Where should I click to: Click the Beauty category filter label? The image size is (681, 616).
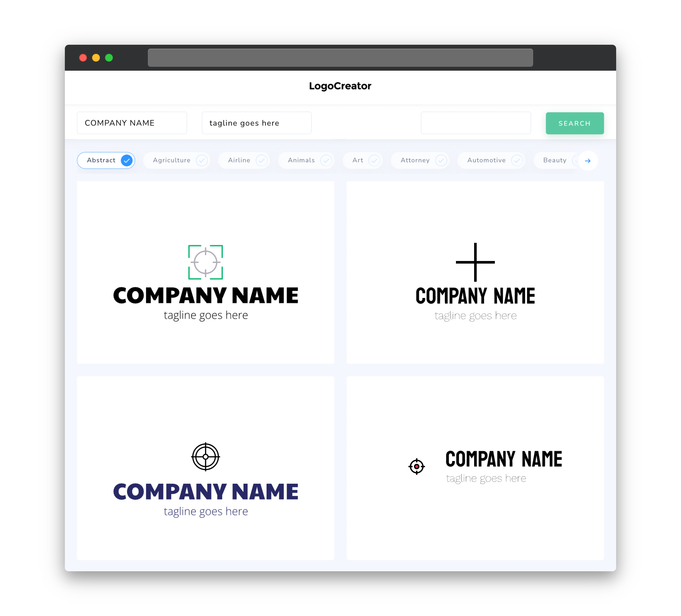[555, 160]
